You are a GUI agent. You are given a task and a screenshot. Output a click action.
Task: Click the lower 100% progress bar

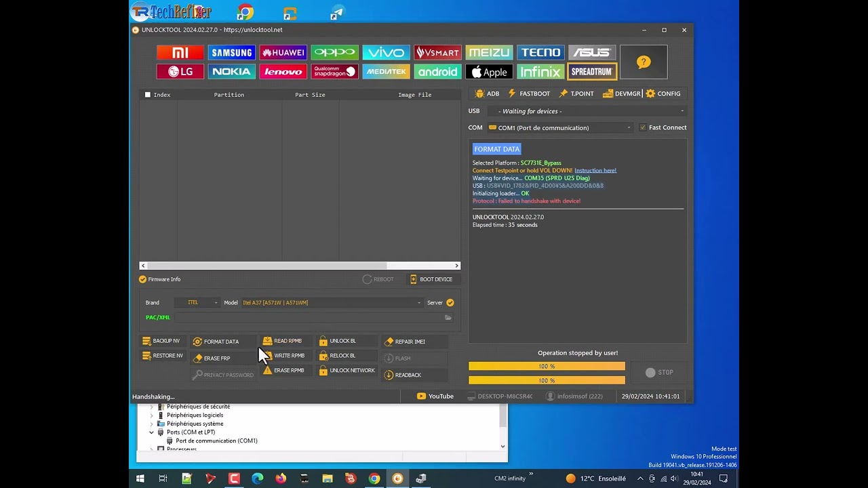(547, 380)
